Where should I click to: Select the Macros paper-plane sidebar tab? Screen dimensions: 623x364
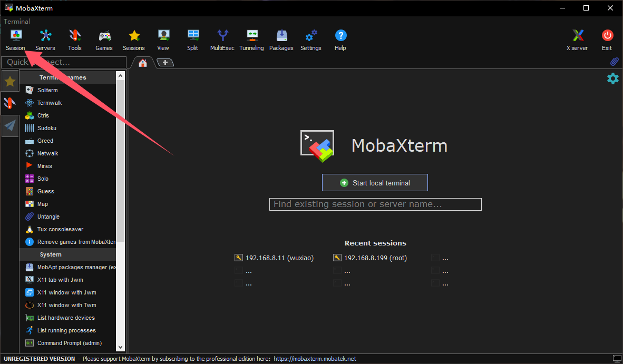coord(10,126)
